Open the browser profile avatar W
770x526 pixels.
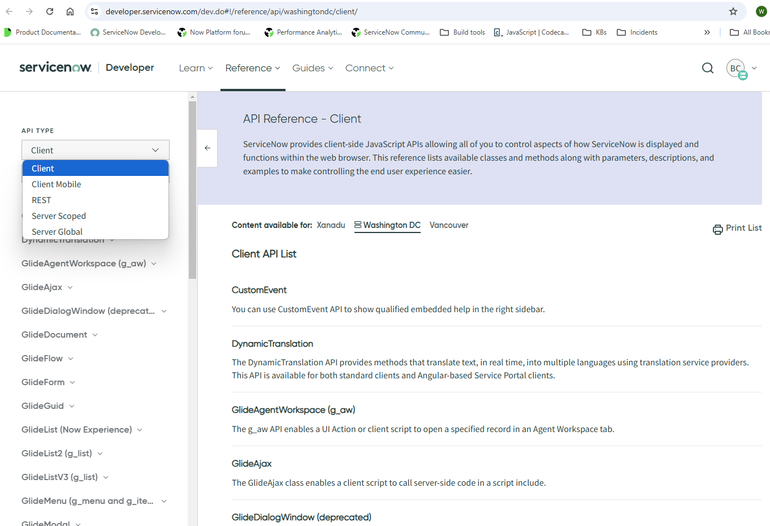click(x=761, y=11)
